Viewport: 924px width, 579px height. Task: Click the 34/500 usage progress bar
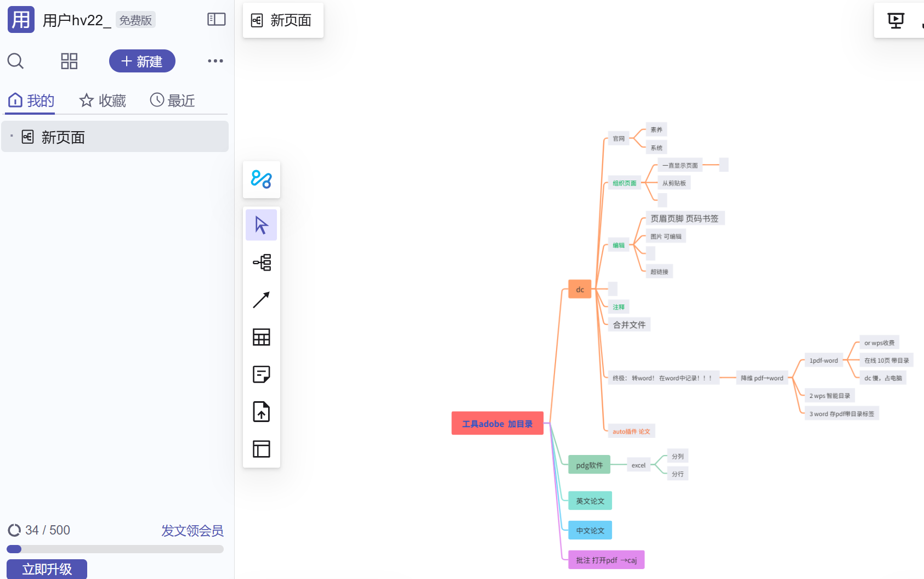tap(115, 549)
